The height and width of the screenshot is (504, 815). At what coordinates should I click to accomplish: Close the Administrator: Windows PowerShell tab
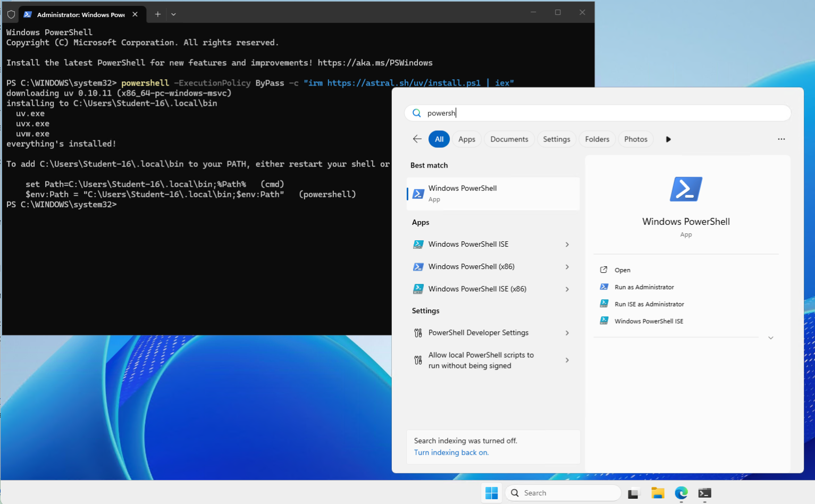click(x=135, y=14)
